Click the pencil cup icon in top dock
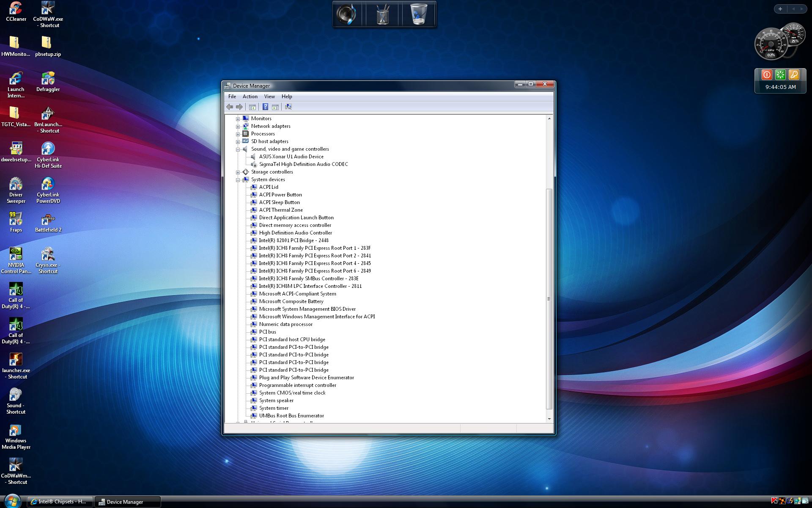The width and height of the screenshot is (812, 508). click(x=383, y=14)
